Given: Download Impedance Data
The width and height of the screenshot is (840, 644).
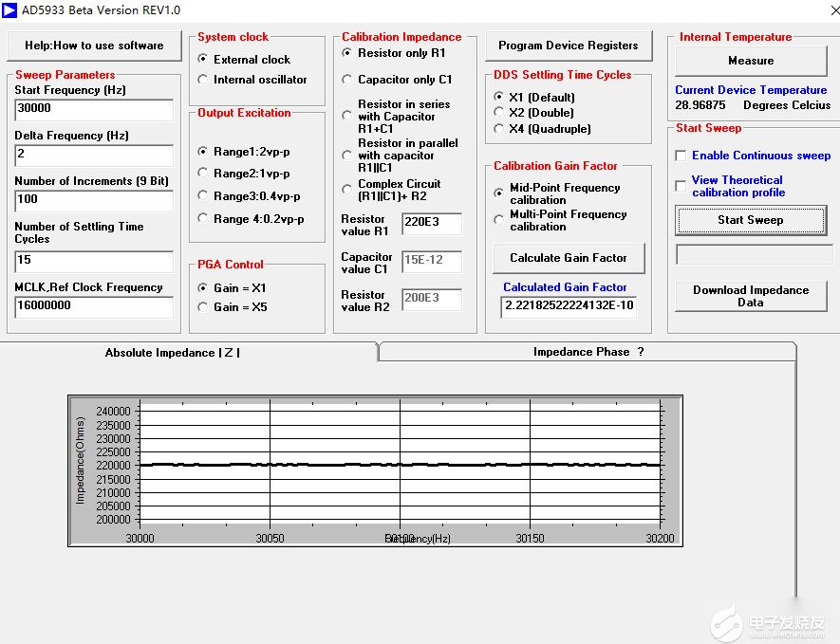Looking at the screenshot, I should coord(751,296).
